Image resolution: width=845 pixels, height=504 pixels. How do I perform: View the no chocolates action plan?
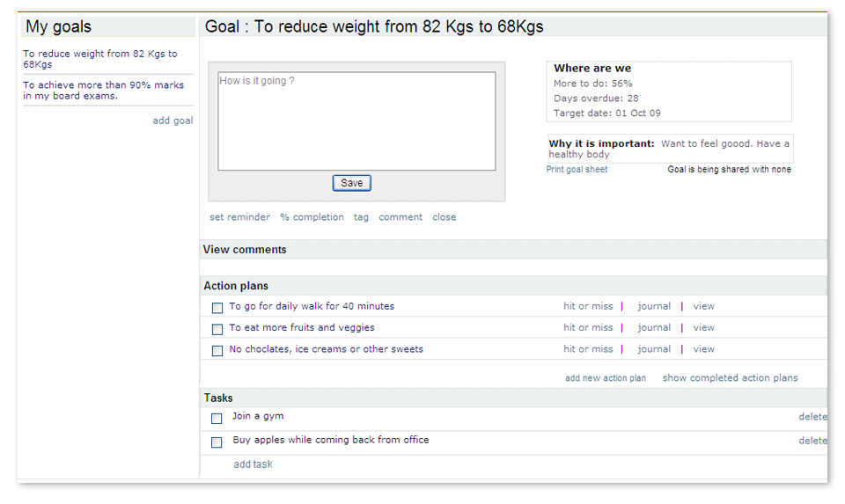tap(703, 349)
